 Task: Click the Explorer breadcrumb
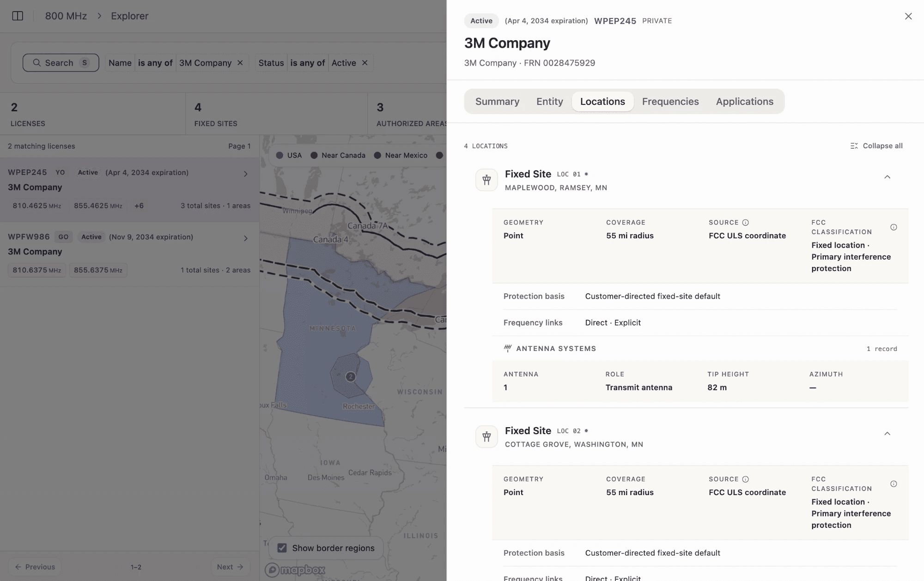(129, 16)
